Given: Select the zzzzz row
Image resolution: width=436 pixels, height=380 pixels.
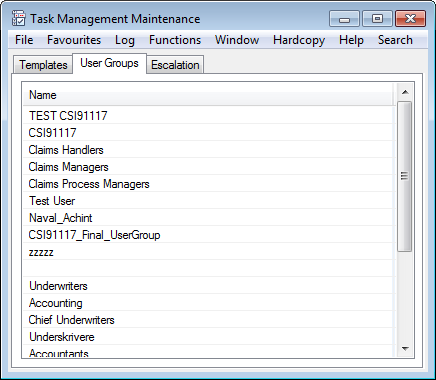Looking at the screenshot, I should pyautogui.click(x=208, y=252).
